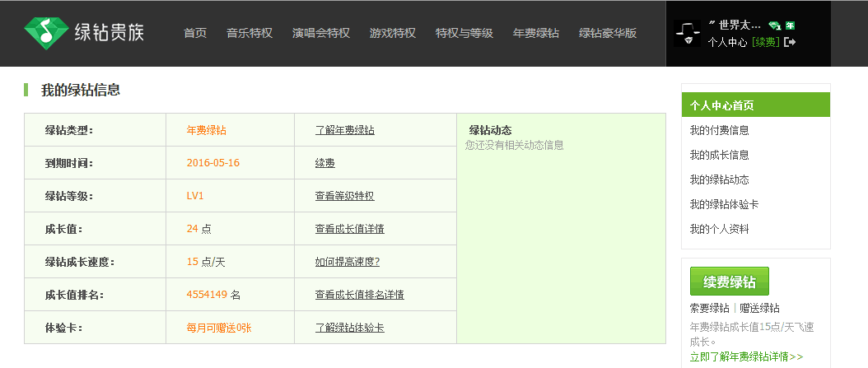Screen dimensions: 868x368
Task: Open the 查看成长值排名详情 link
Action: [x=360, y=295]
